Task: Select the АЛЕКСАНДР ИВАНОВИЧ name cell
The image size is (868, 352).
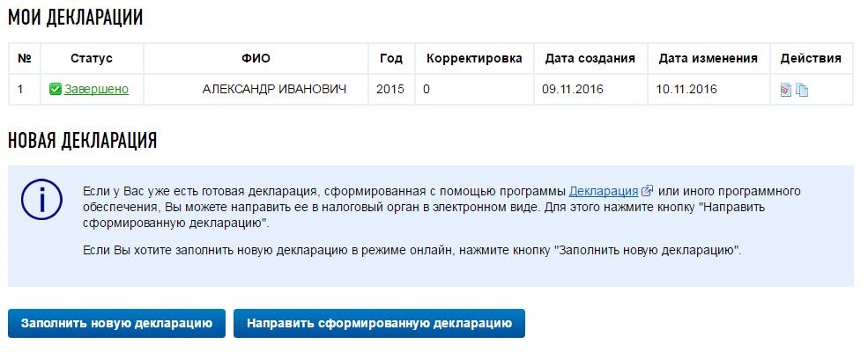Action: point(274,89)
